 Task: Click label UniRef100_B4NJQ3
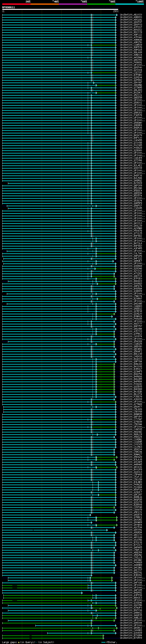tap(131, 364)
